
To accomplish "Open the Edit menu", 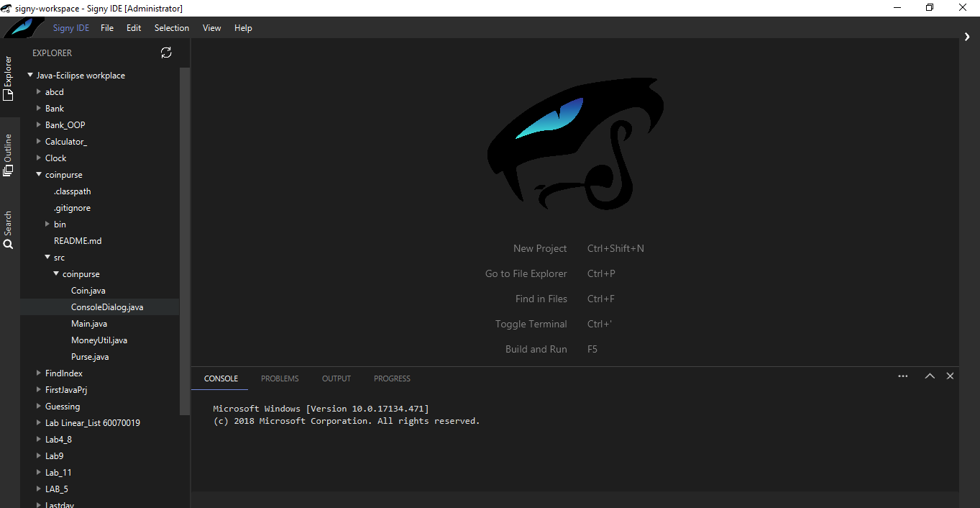I will pos(134,28).
